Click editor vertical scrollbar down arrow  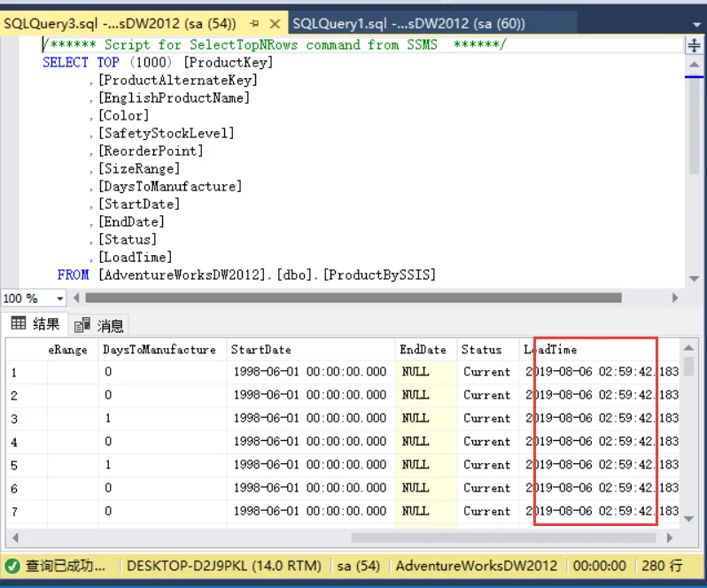coord(694,278)
